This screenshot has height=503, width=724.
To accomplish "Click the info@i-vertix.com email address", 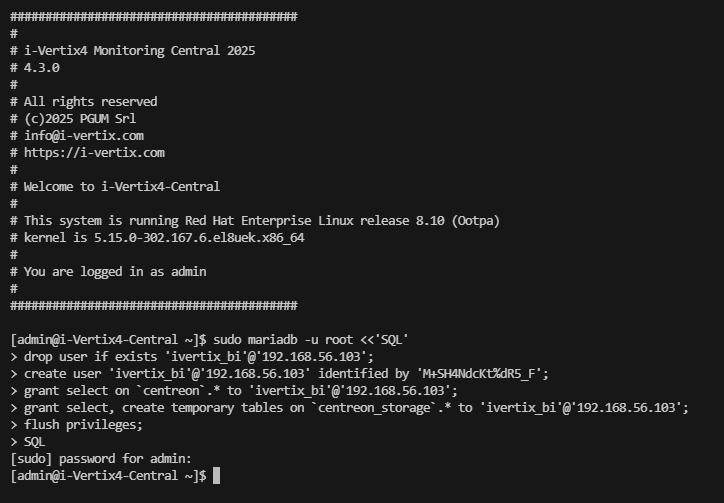I will pos(84,136).
